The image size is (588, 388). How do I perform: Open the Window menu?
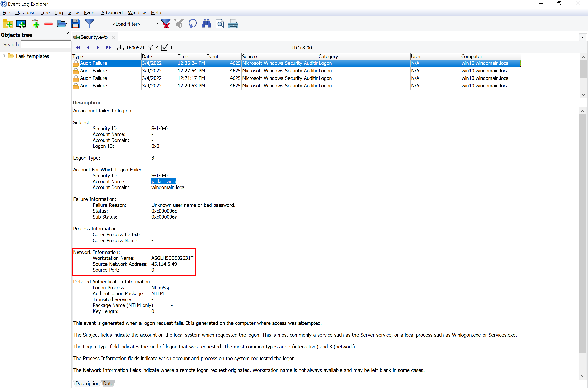click(x=137, y=13)
